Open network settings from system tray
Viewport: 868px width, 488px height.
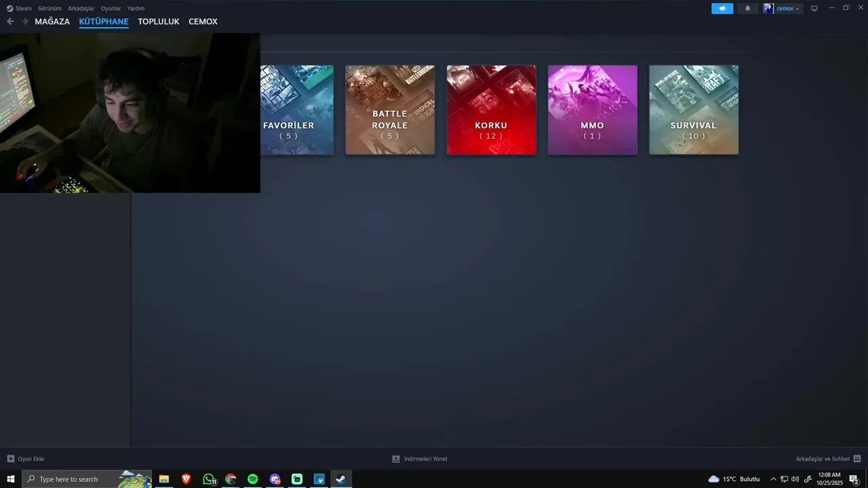[784, 479]
